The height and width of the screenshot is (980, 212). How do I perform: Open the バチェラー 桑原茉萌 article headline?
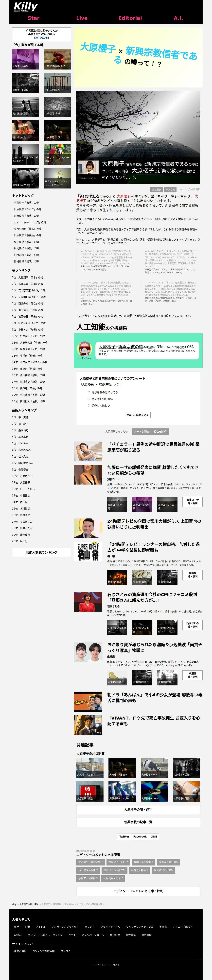(x=154, y=447)
